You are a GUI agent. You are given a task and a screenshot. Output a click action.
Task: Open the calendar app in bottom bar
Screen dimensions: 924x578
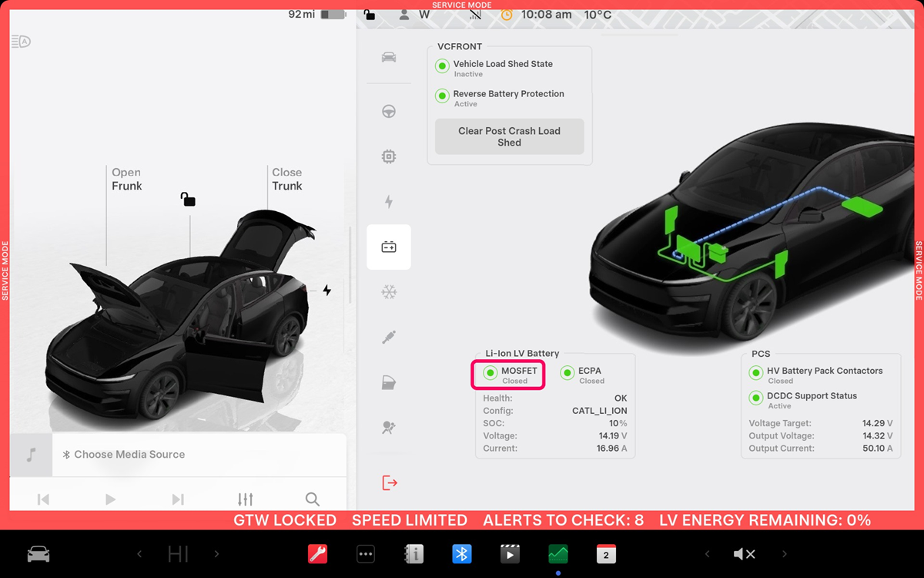tap(606, 554)
